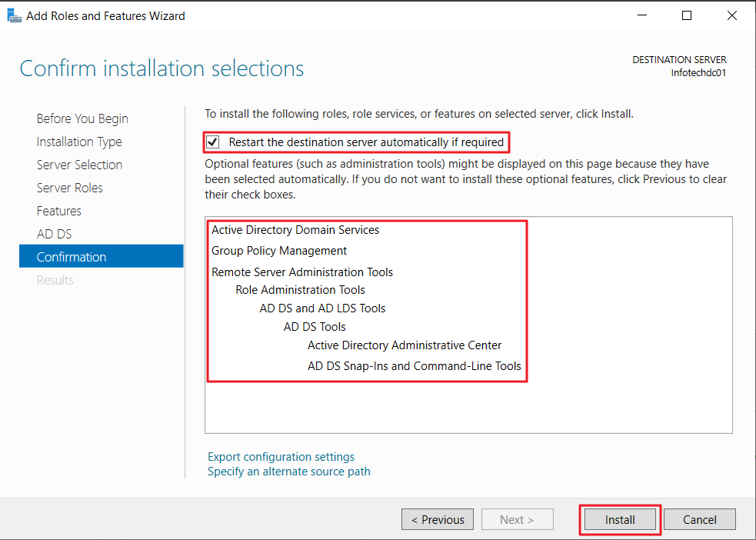Image resolution: width=756 pixels, height=540 pixels.
Task: Minimize the Add Roles and Features Wizard
Action: click(x=642, y=15)
